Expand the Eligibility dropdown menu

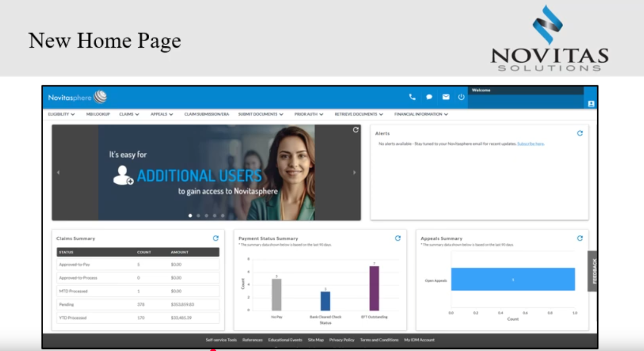(x=61, y=114)
